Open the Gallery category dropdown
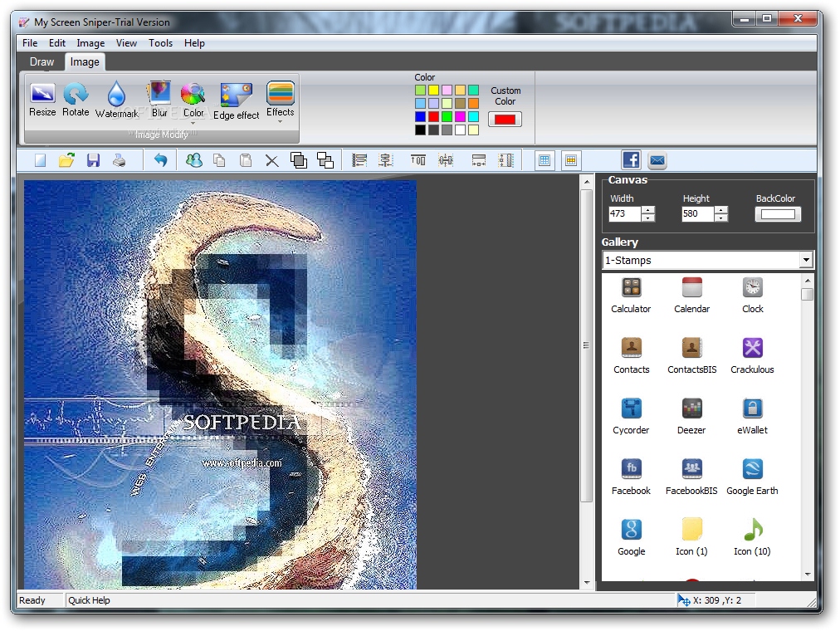Screen dimensions: 840x631 [x=806, y=261]
